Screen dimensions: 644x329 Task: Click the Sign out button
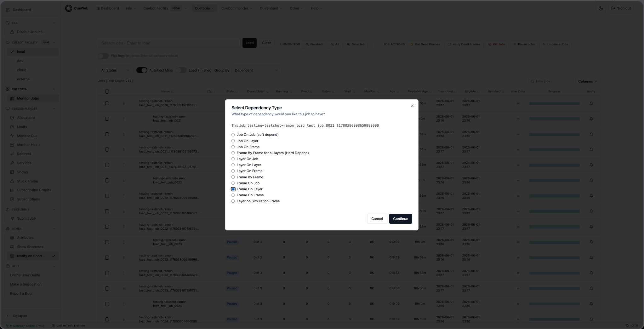coord(621,9)
